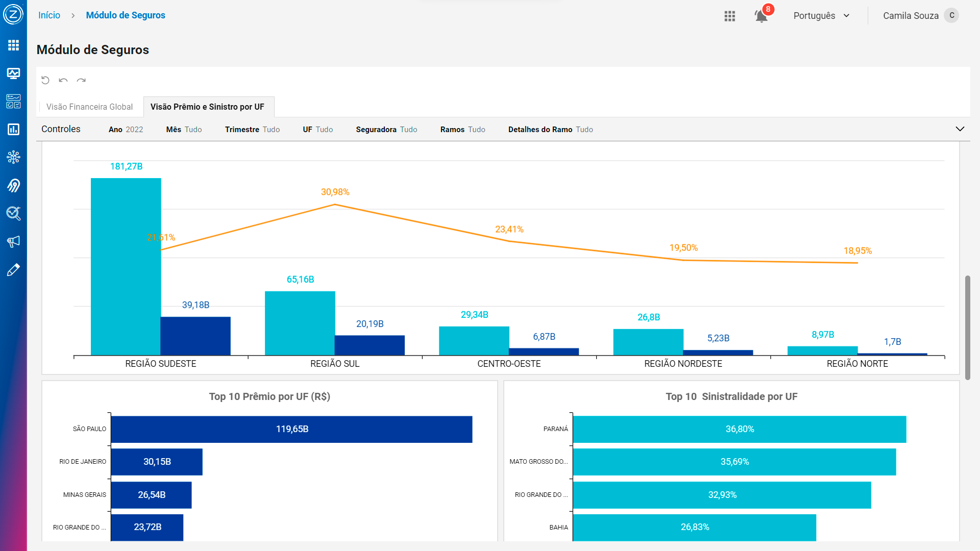Screen dimensions: 980x551
Task: Open the pencil edit sidebar icon
Action: pos(13,269)
